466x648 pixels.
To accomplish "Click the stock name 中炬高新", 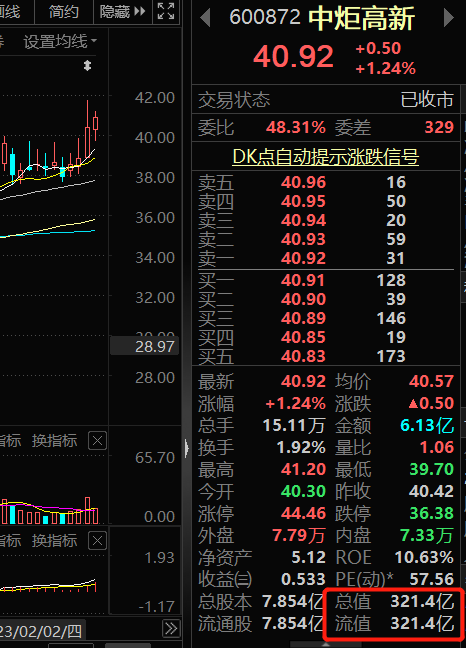I will [361, 19].
